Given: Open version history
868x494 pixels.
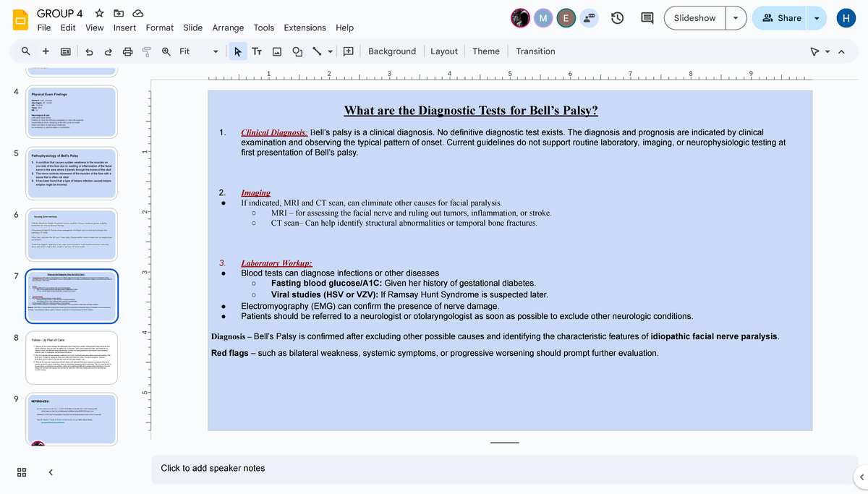Looking at the screenshot, I should pyautogui.click(x=617, y=18).
